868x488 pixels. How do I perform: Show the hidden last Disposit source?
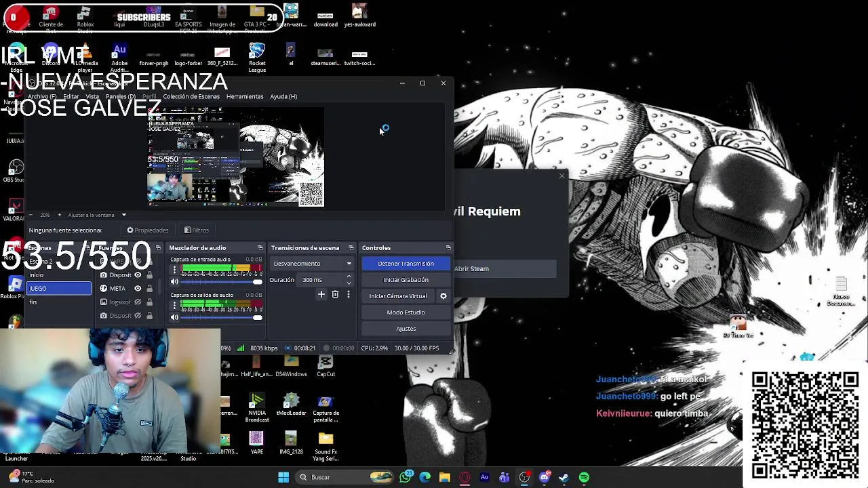tap(138, 316)
